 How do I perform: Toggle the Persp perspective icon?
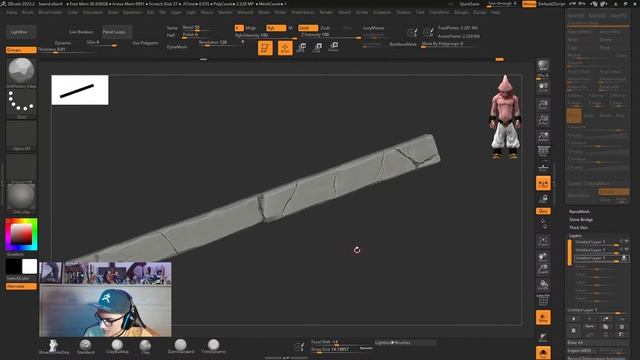(x=543, y=151)
